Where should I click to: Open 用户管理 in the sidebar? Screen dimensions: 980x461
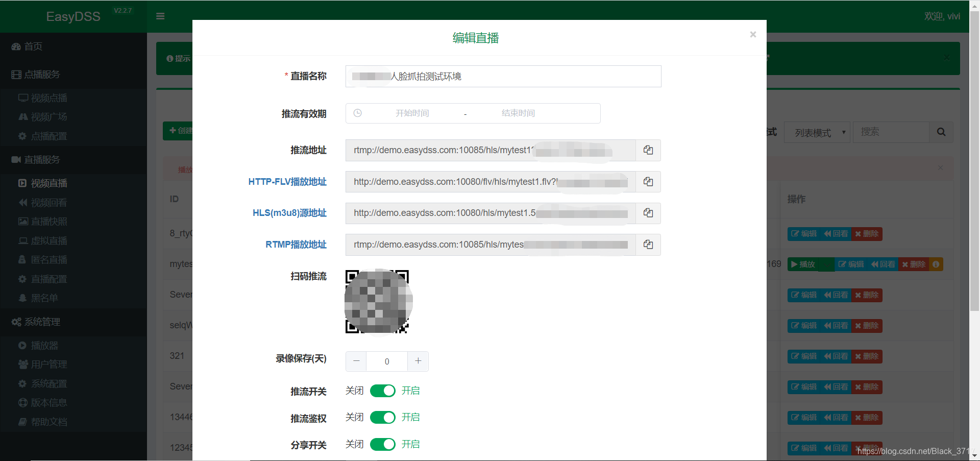tap(73, 365)
